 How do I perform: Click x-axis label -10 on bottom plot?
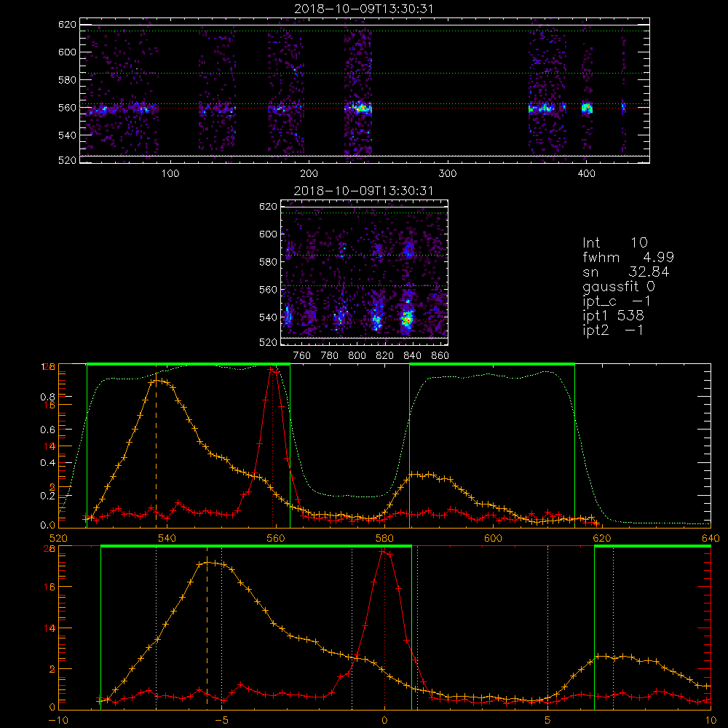pos(58,720)
